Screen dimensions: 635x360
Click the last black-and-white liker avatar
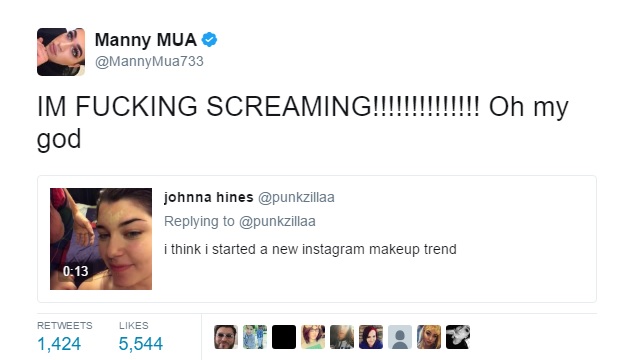tap(458, 337)
